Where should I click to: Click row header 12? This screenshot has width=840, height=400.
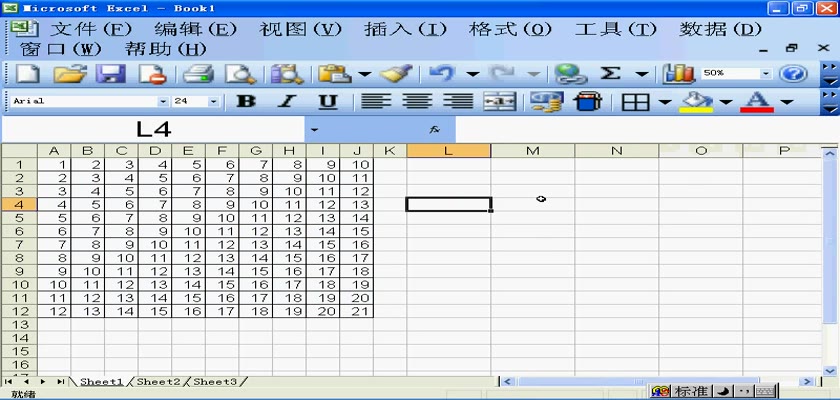point(19,312)
